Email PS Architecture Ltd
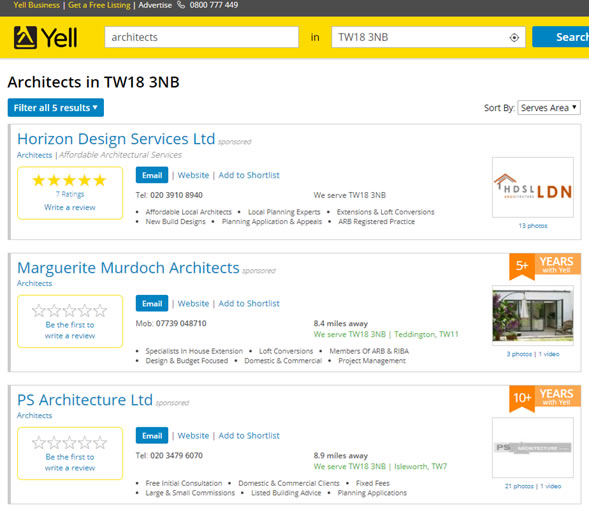Screen dimensions: 589x510 tap(152, 436)
